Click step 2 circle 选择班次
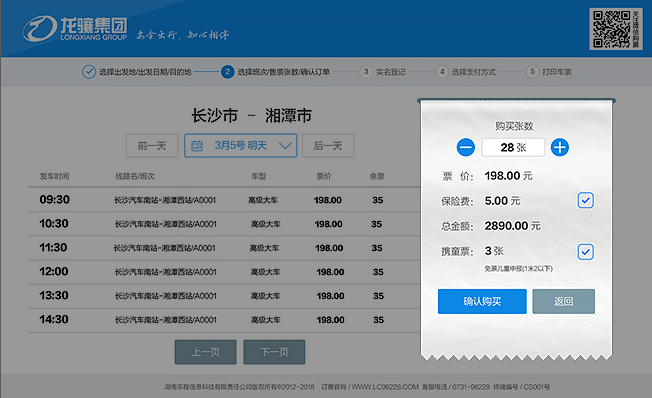 point(227,72)
